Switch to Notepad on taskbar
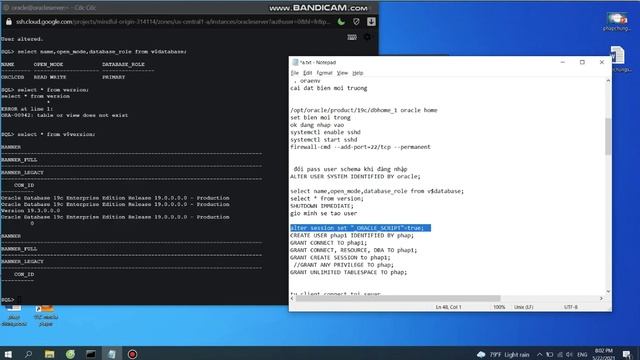640x360 pixels. point(112,354)
